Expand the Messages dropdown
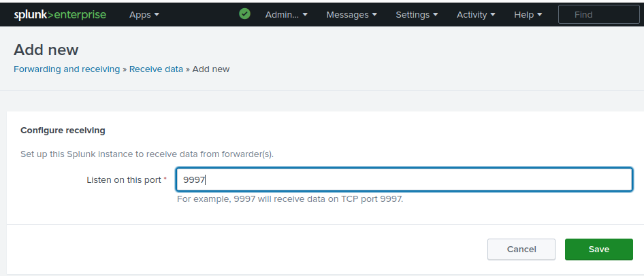Screen dimensions: 644x276 352,14
